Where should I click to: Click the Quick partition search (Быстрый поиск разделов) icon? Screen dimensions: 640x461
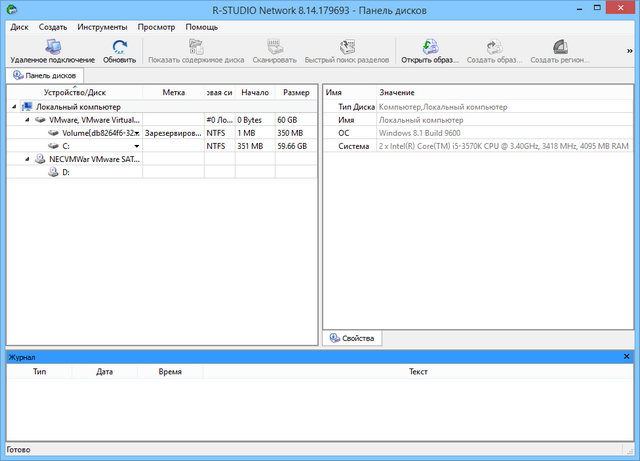click(347, 47)
